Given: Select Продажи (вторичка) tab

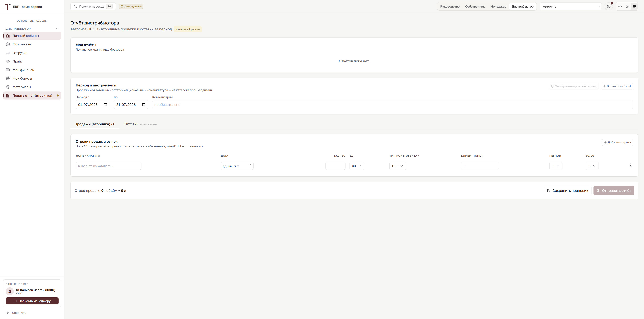Looking at the screenshot, I should [95, 124].
